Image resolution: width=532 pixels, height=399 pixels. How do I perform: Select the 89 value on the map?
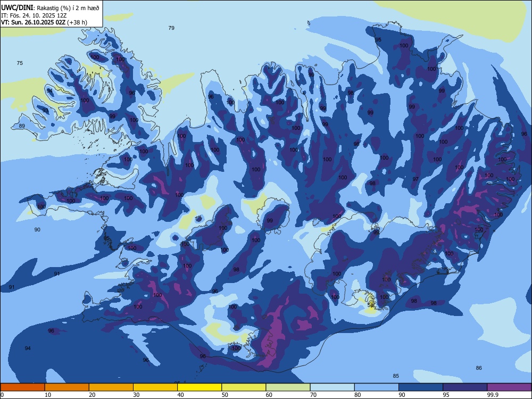point(22,126)
